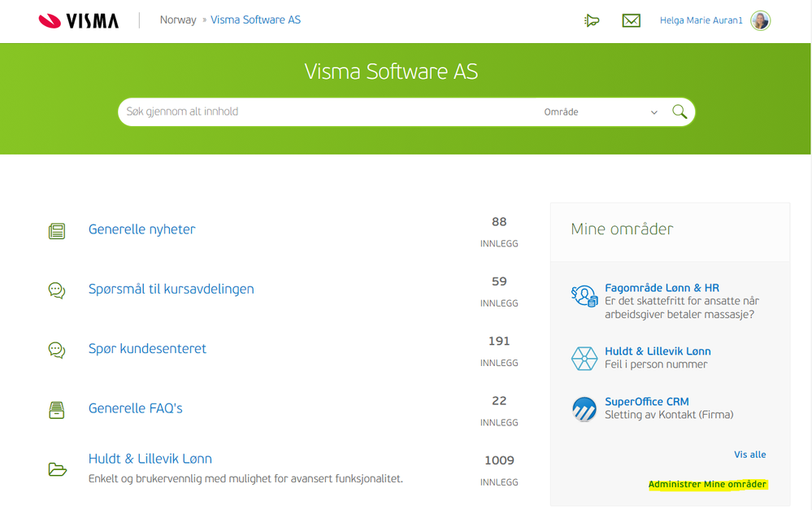Click the Huldt & Lillevik Lønn folder icon
Viewport: 812px width, 510px height.
pyautogui.click(x=57, y=469)
